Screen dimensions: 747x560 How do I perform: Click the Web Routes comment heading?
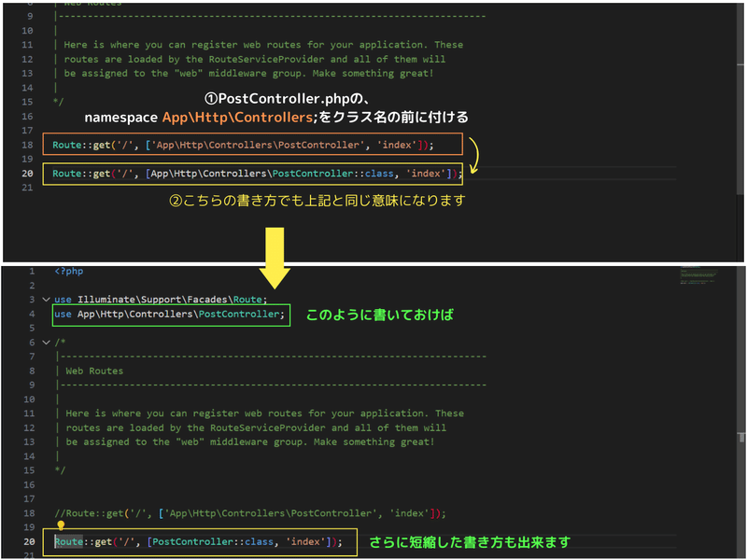tap(94, 371)
